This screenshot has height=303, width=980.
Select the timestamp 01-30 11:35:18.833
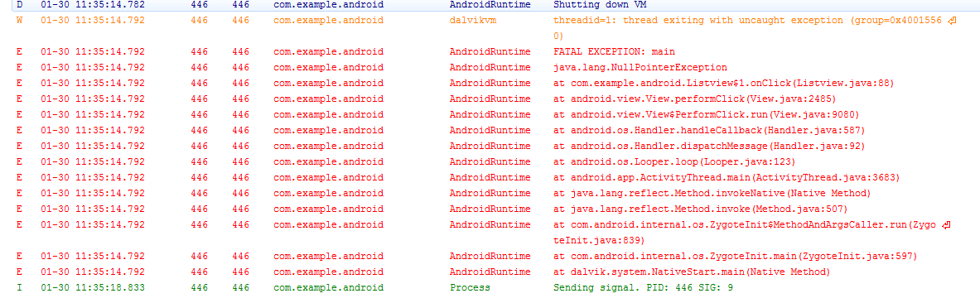tap(93, 288)
